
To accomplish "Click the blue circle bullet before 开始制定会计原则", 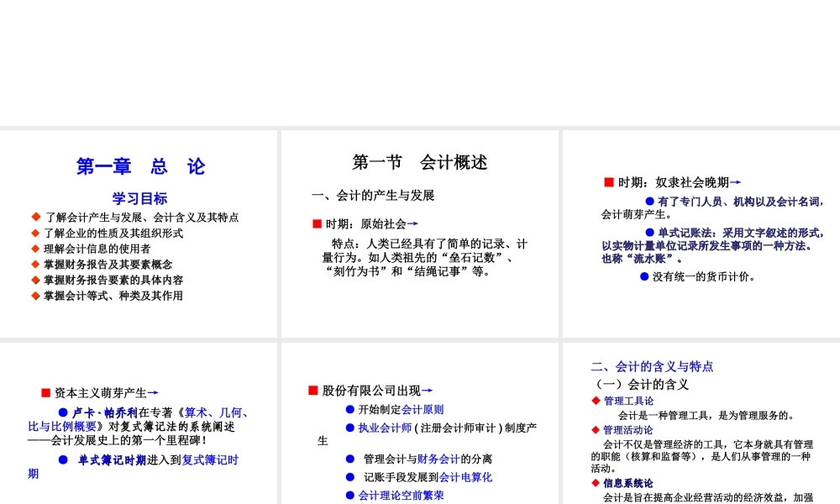I will (349, 408).
